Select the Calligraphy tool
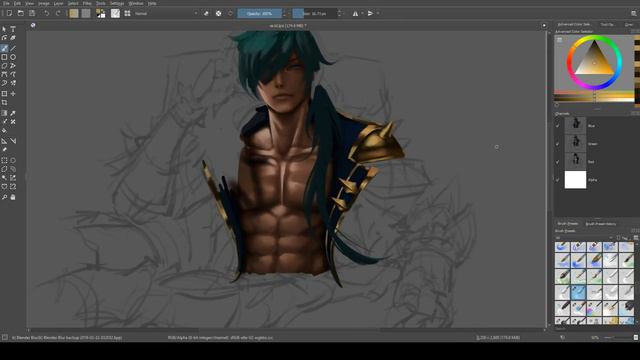The height and width of the screenshot is (360, 640). point(13,38)
